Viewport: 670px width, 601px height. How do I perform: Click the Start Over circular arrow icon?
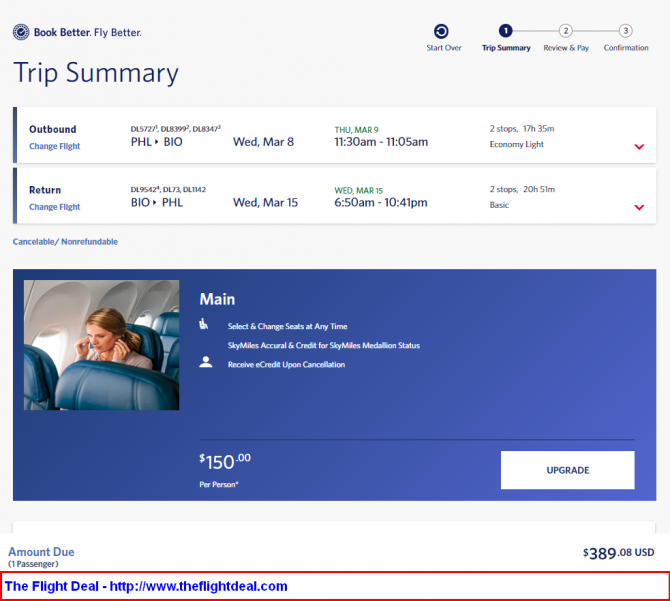[441, 31]
